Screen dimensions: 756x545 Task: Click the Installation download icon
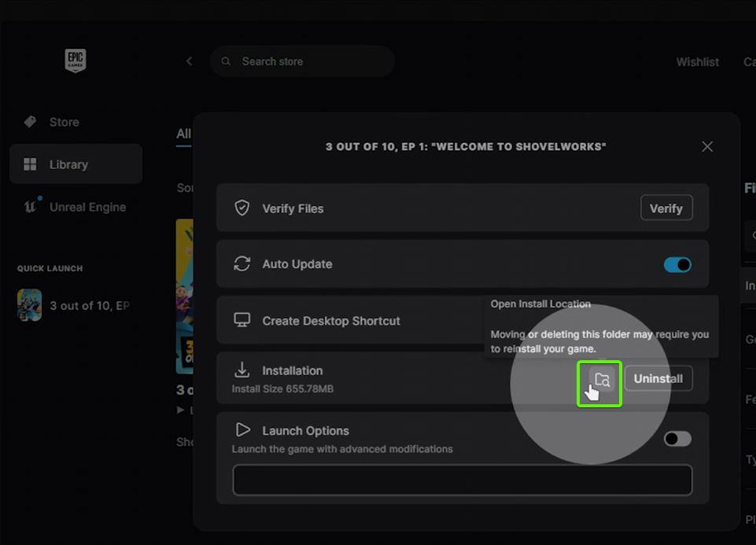(242, 370)
